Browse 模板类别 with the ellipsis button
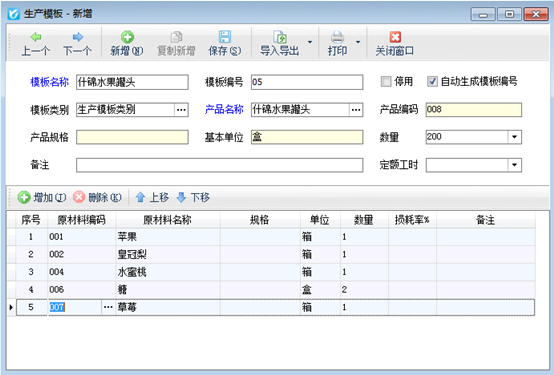Screen dimensions: 554x375 point(181,110)
